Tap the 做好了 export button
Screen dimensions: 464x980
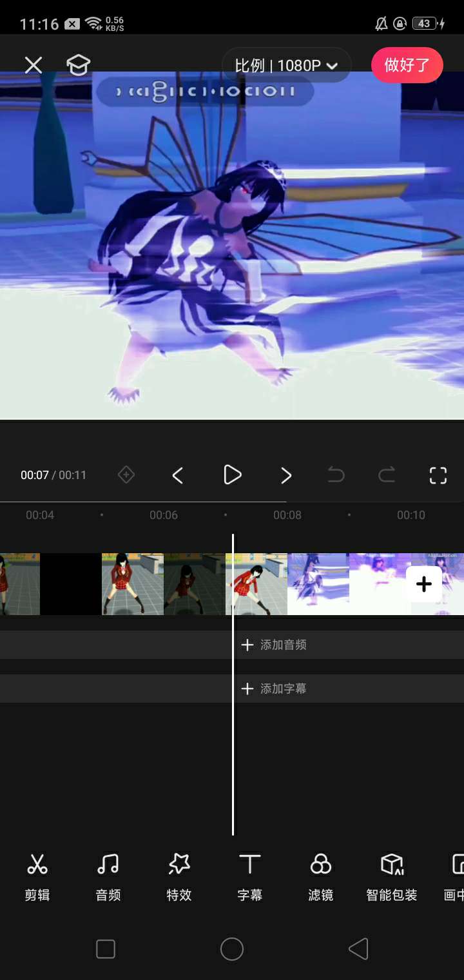point(407,65)
